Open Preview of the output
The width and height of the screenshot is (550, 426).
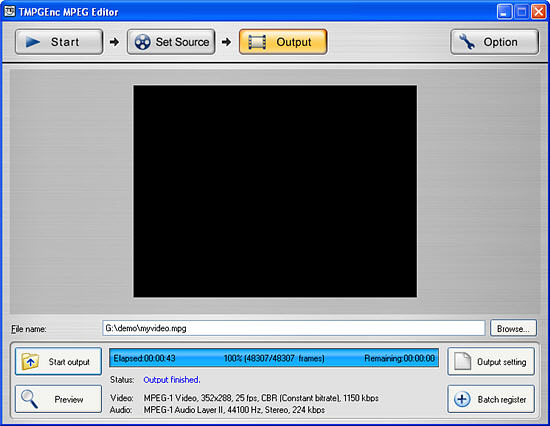coord(58,399)
